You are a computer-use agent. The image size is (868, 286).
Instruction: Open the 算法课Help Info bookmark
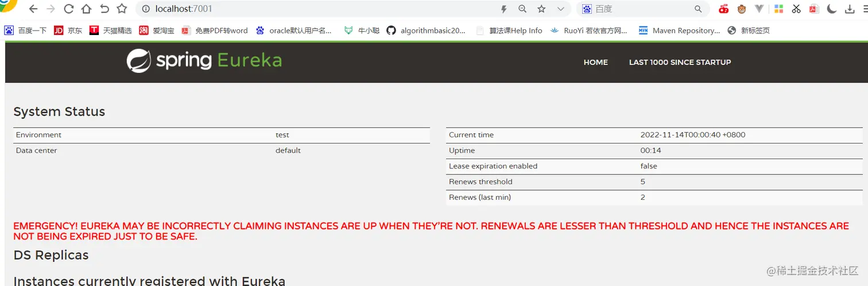(x=509, y=30)
